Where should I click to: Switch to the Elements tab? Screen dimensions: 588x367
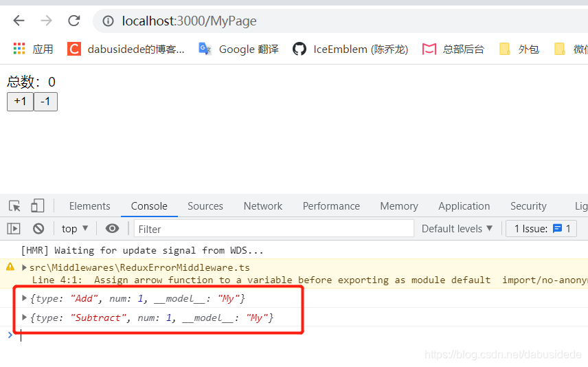click(x=89, y=206)
